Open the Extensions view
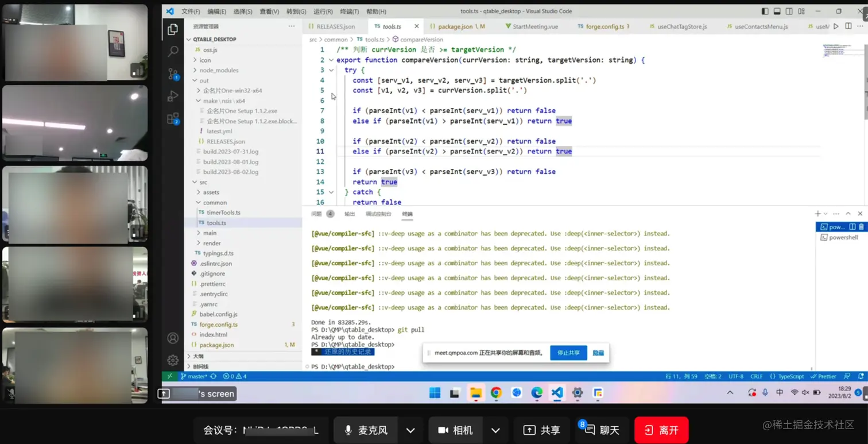The height and width of the screenshot is (444, 868). [x=173, y=119]
